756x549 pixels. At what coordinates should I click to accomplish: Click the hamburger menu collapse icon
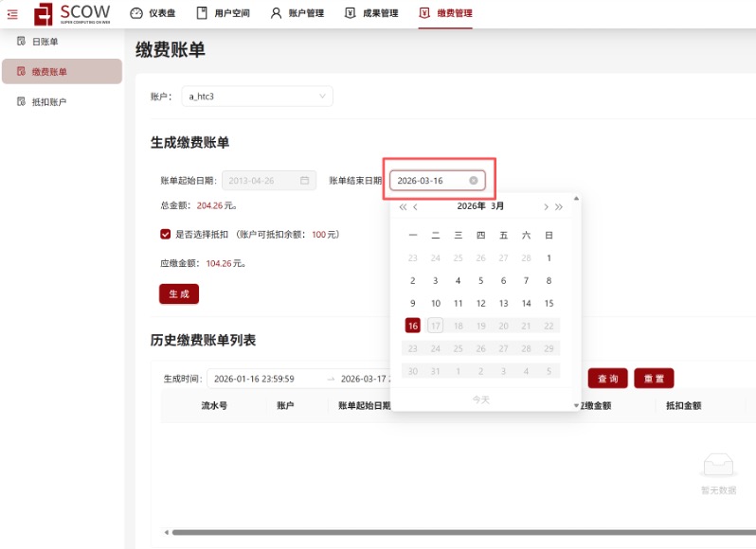click(12, 13)
